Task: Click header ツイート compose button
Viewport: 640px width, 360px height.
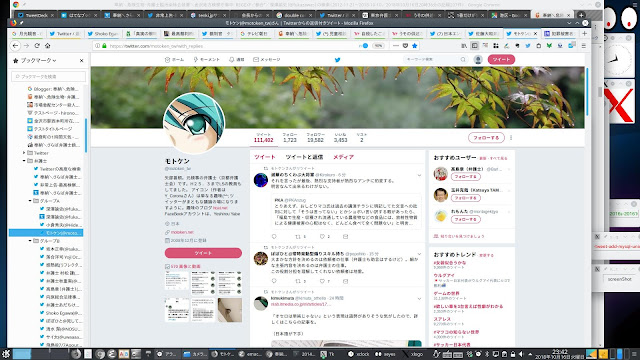Action: 501,60
